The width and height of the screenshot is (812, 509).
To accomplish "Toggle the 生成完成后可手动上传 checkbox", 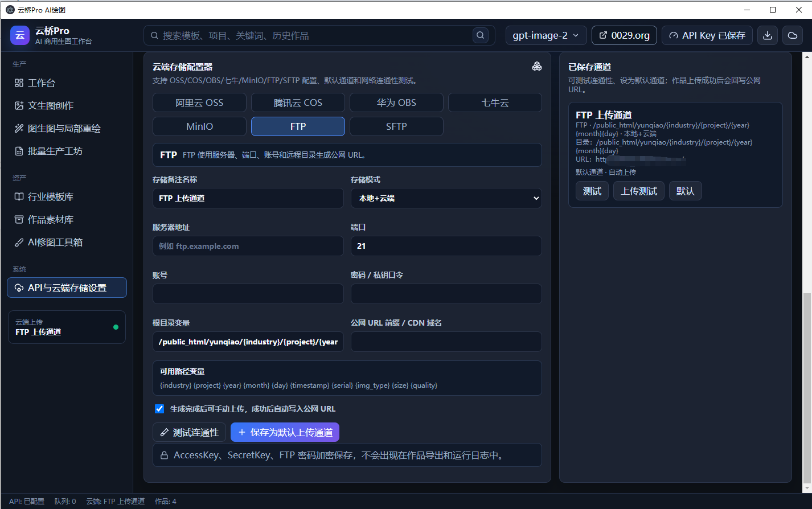I will [x=159, y=409].
